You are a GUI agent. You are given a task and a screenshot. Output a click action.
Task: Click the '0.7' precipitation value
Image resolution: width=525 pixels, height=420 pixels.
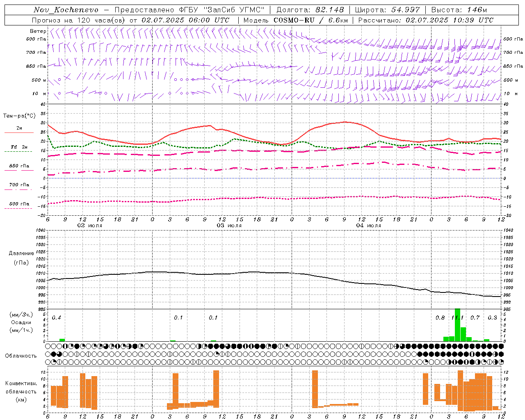(x=475, y=318)
